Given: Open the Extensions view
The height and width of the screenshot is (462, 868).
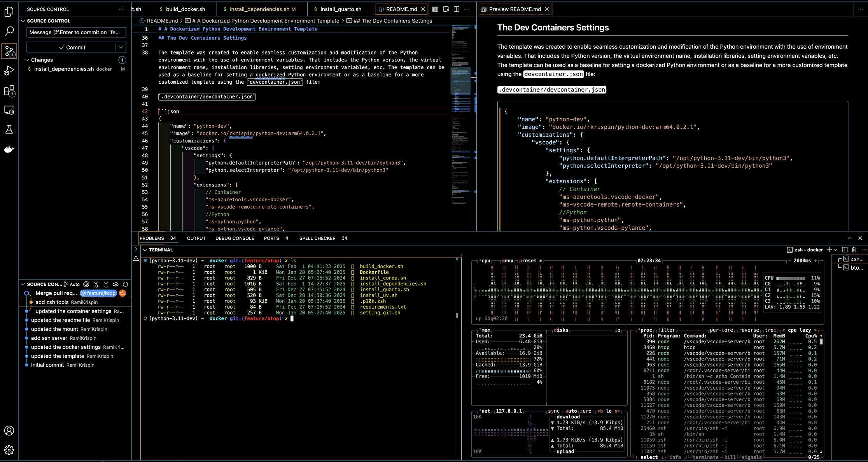Looking at the screenshot, I should point(9,90).
